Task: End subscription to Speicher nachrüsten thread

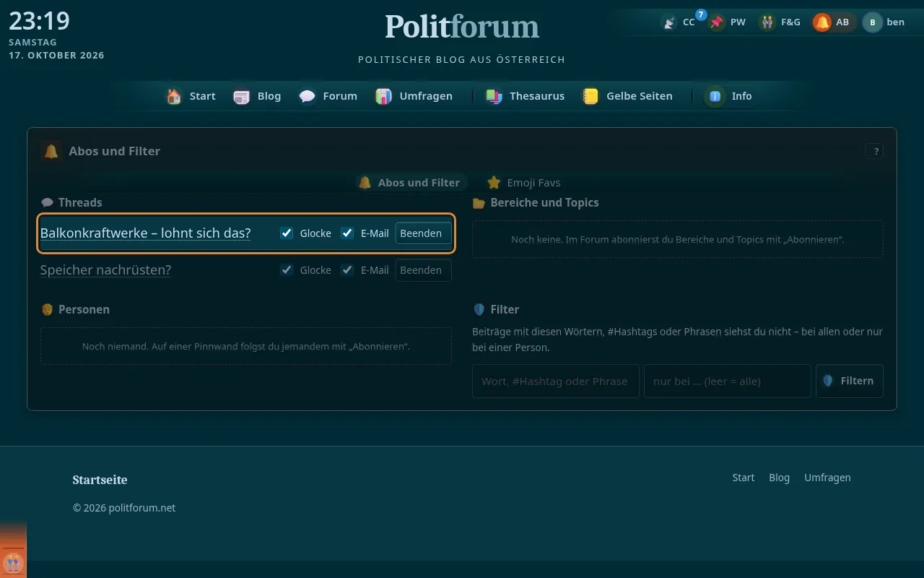Action: (423, 270)
